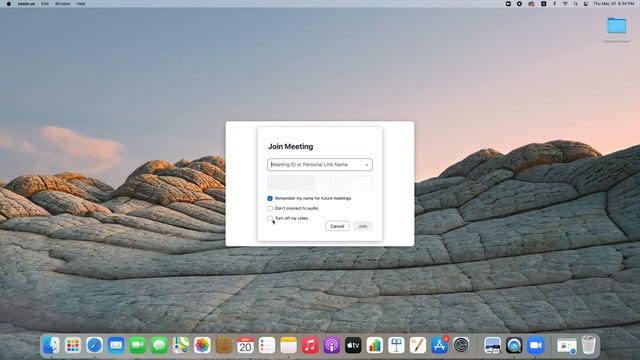Open Control Center in menu bar

tap(586, 4)
